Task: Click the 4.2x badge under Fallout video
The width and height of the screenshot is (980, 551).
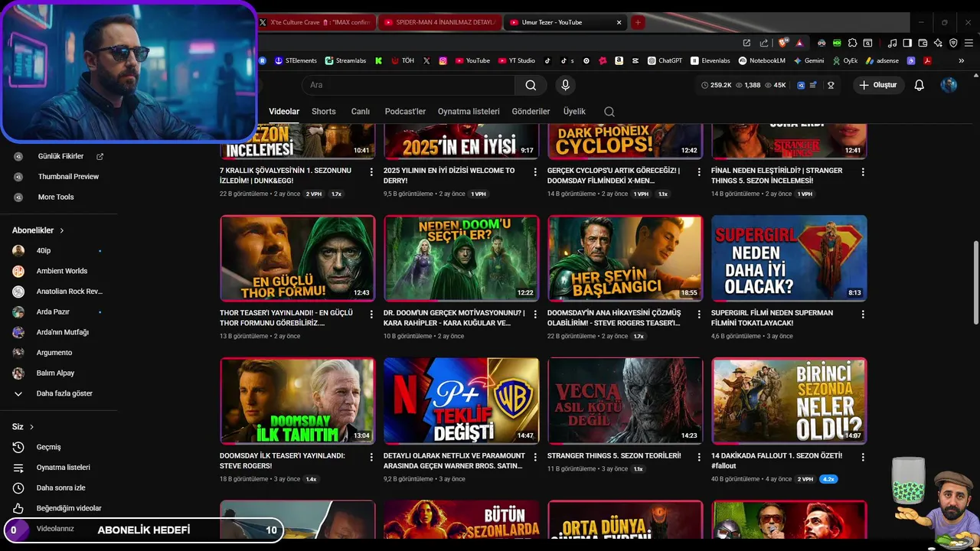Action: (828, 479)
